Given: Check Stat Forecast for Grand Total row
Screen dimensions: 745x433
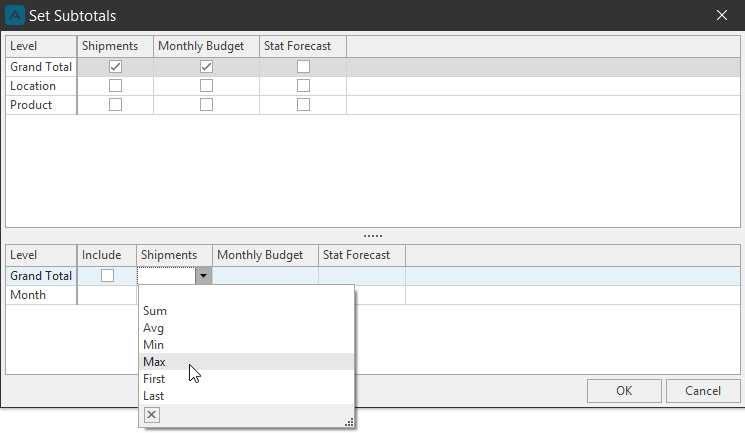Looking at the screenshot, I should coord(303,67).
